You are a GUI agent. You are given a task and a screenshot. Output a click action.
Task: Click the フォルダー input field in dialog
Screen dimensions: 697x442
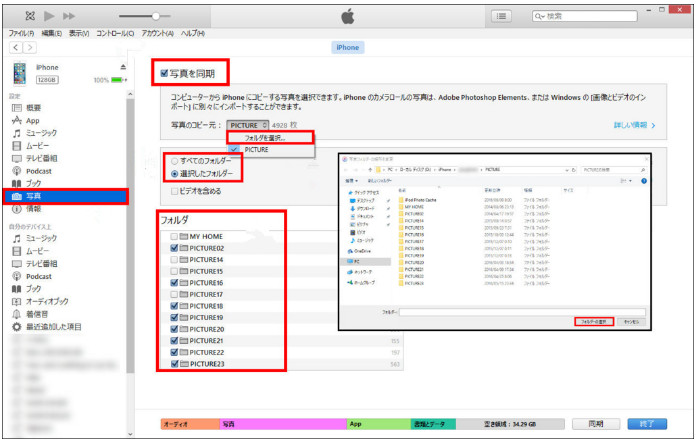point(522,312)
